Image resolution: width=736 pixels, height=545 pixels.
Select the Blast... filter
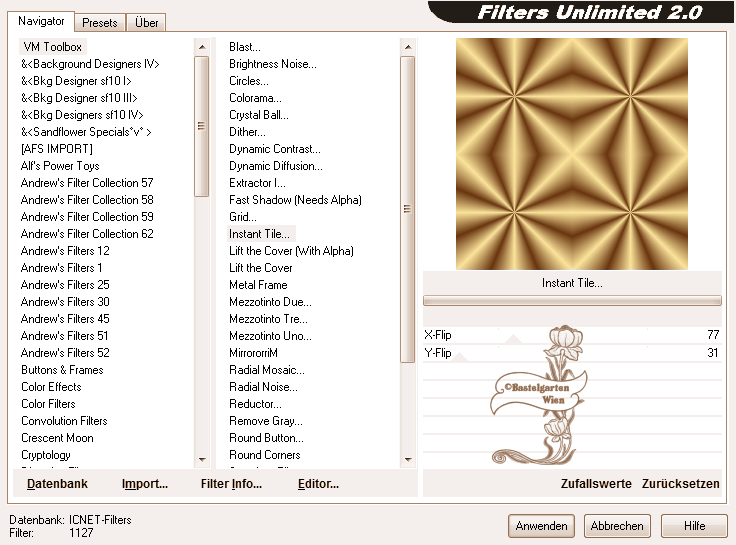245,47
